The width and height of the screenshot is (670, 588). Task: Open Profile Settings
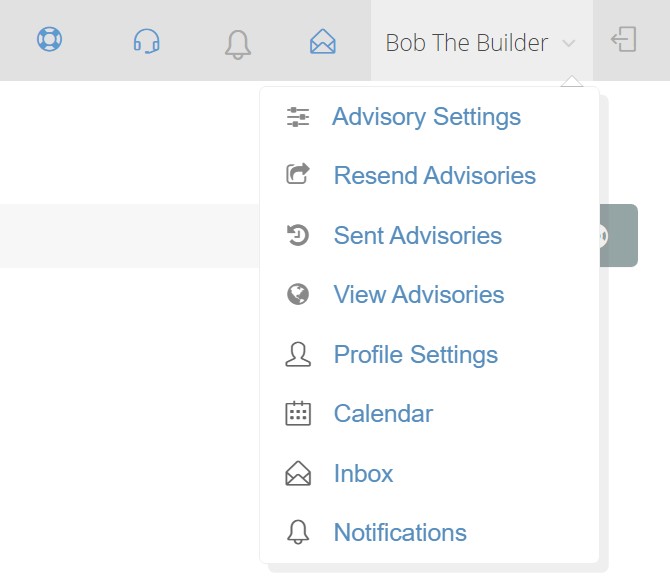[x=416, y=355]
